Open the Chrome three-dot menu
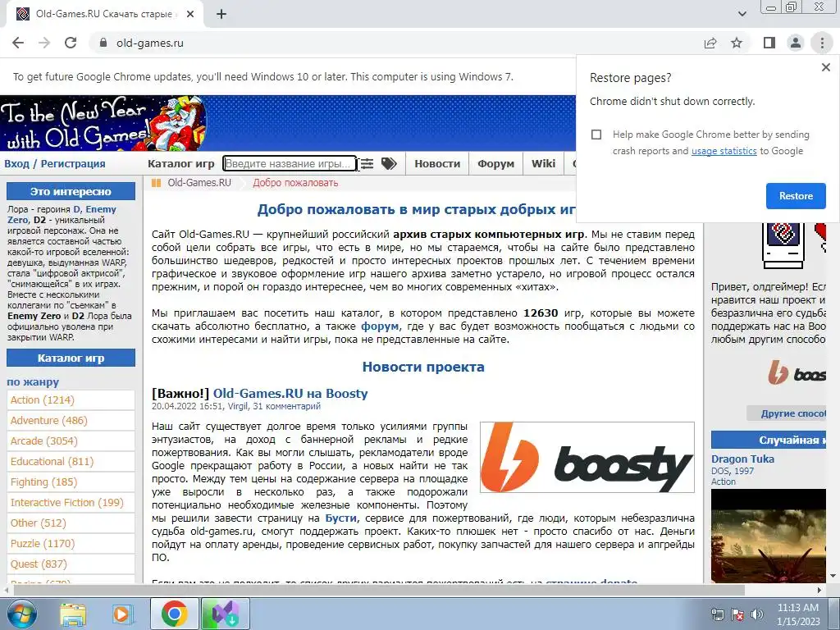 [822, 43]
